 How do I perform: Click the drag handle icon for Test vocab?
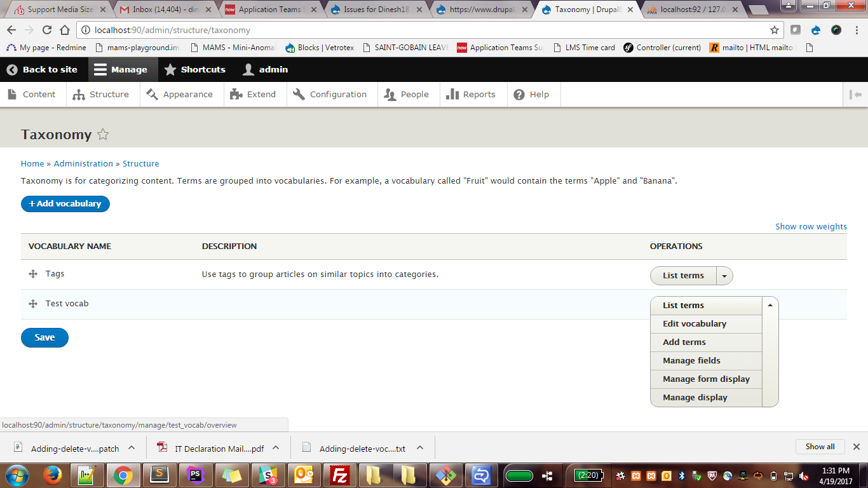(33, 304)
